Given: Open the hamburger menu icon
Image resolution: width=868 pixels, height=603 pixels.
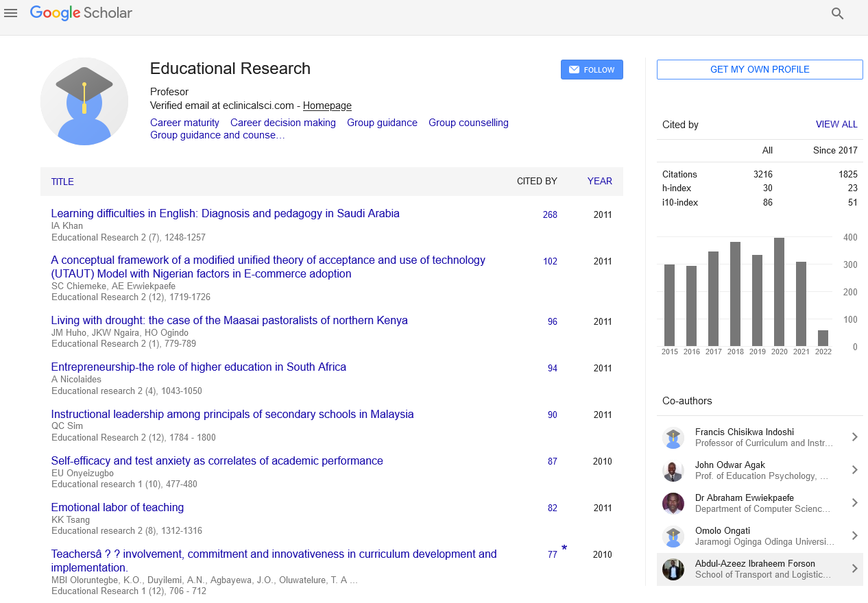Looking at the screenshot, I should 10,13.
